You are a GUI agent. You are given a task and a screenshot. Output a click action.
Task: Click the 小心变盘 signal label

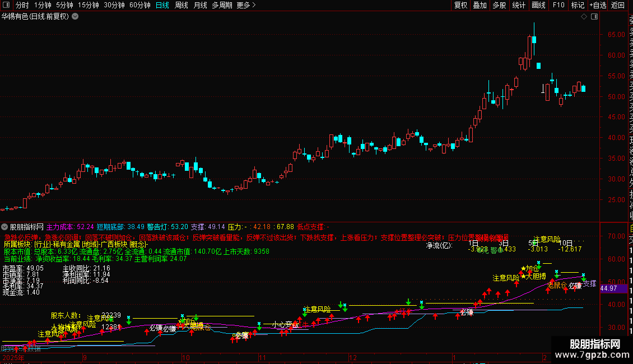click(x=285, y=324)
